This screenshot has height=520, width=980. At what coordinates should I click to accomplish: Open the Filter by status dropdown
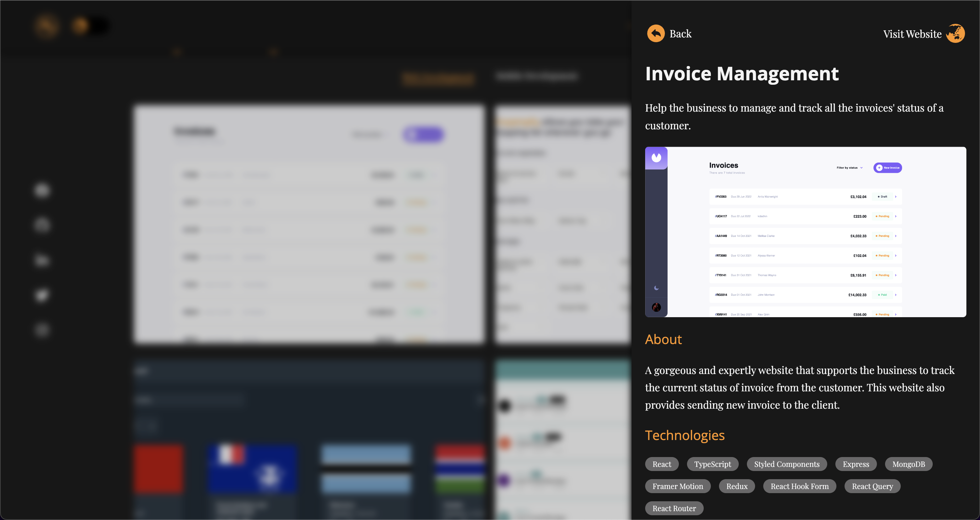pyautogui.click(x=848, y=167)
